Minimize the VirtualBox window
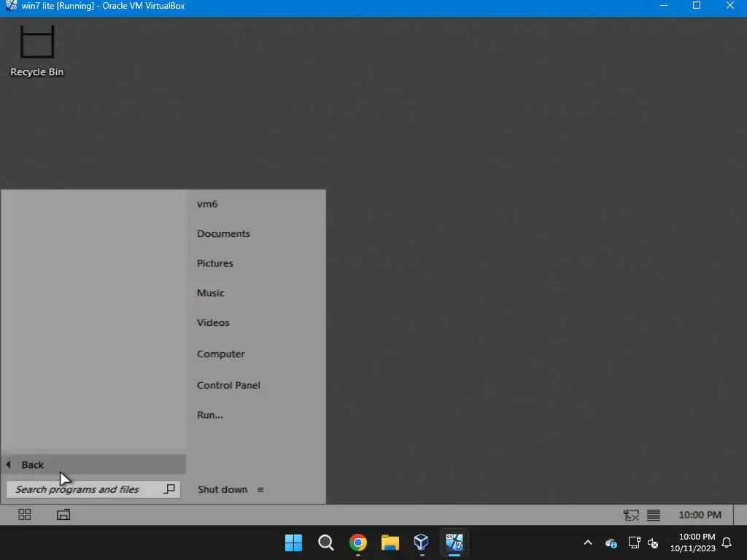Viewport: 747px width, 560px height. (664, 6)
